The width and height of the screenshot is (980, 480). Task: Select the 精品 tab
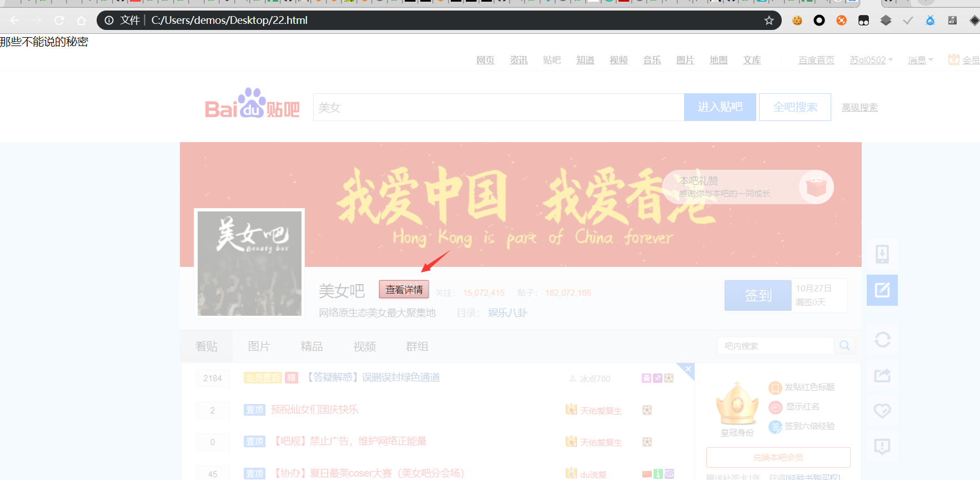click(311, 346)
